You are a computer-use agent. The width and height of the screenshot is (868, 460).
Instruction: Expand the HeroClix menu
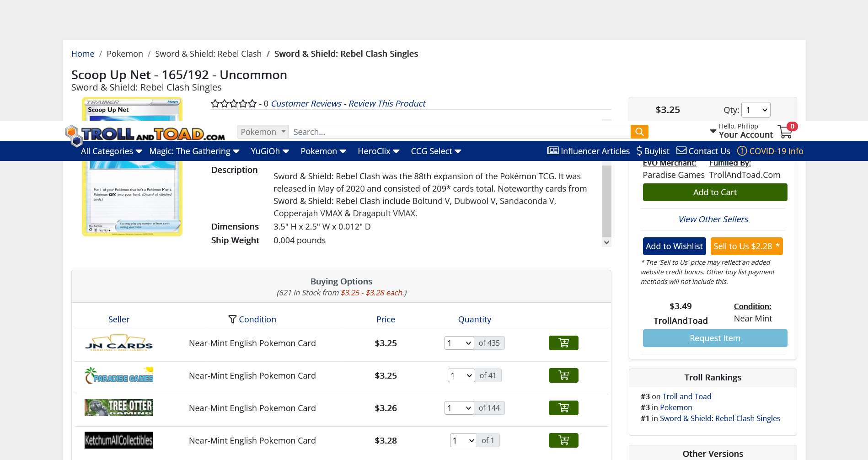point(379,151)
